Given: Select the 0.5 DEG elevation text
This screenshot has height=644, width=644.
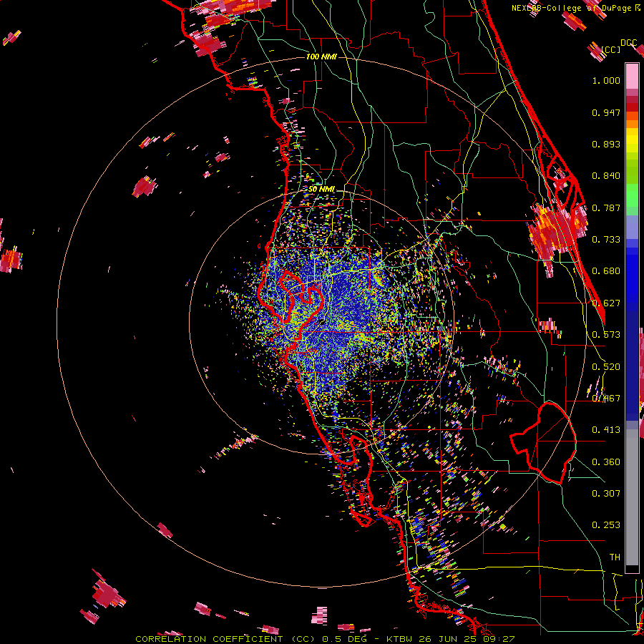Looking at the screenshot, I should [344, 639].
